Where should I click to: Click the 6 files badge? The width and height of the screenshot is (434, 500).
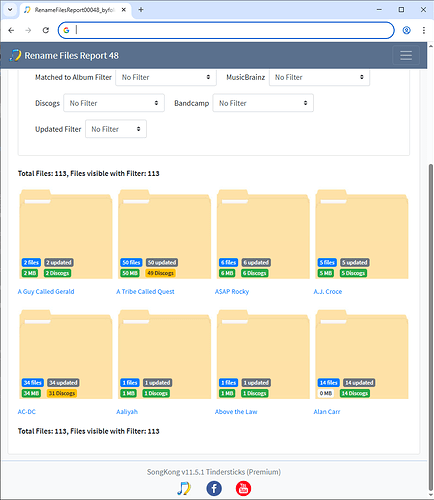tap(228, 262)
